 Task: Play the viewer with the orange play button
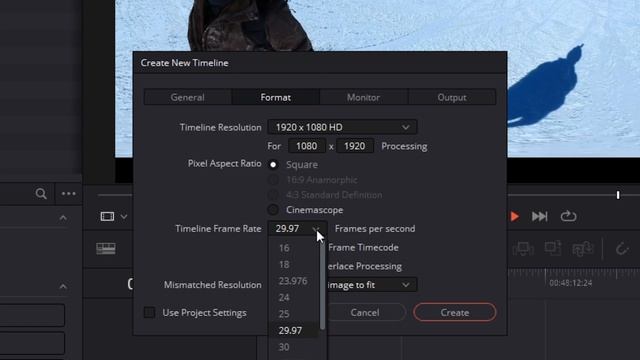pos(515,216)
